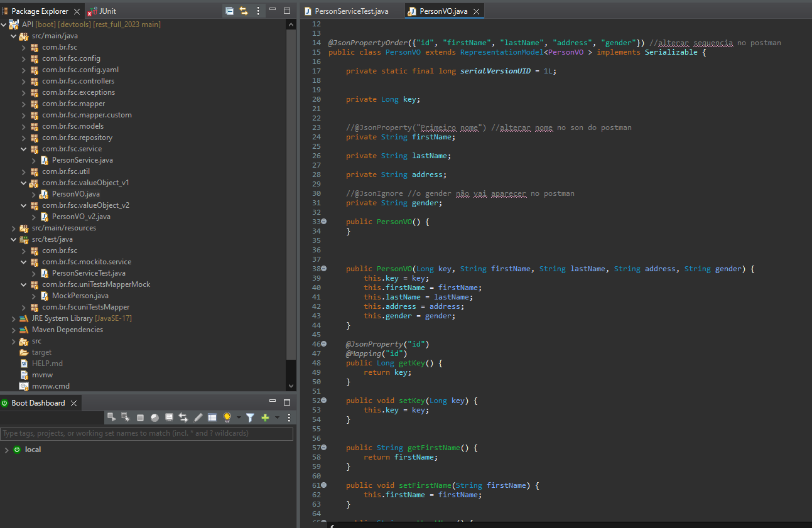812x528 pixels.
Task: Toggle the filter funnel in Boot Dashboard
Action: point(250,418)
